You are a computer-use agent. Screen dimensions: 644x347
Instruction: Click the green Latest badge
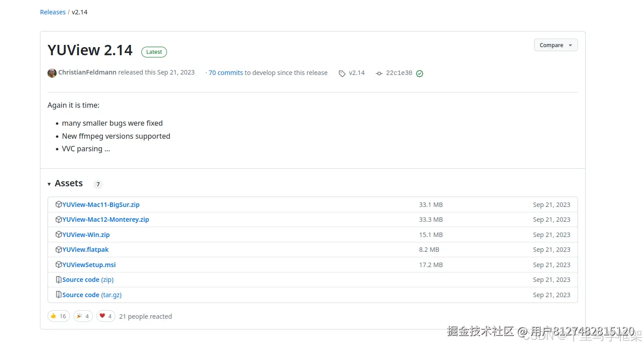tap(154, 52)
